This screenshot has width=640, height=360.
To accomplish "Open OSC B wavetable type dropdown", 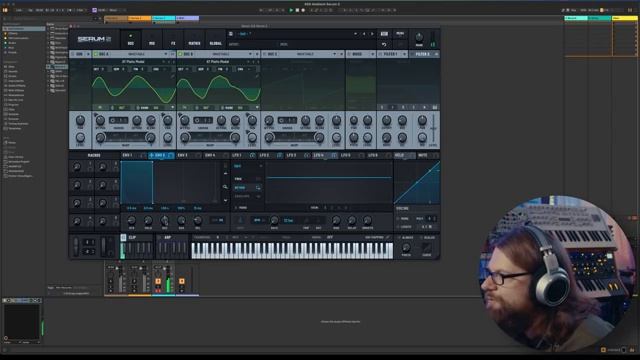I will (x=250, y=54).
